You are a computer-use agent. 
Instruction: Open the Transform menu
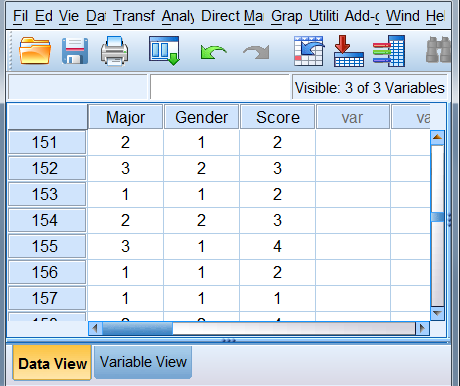click(134, 16)
